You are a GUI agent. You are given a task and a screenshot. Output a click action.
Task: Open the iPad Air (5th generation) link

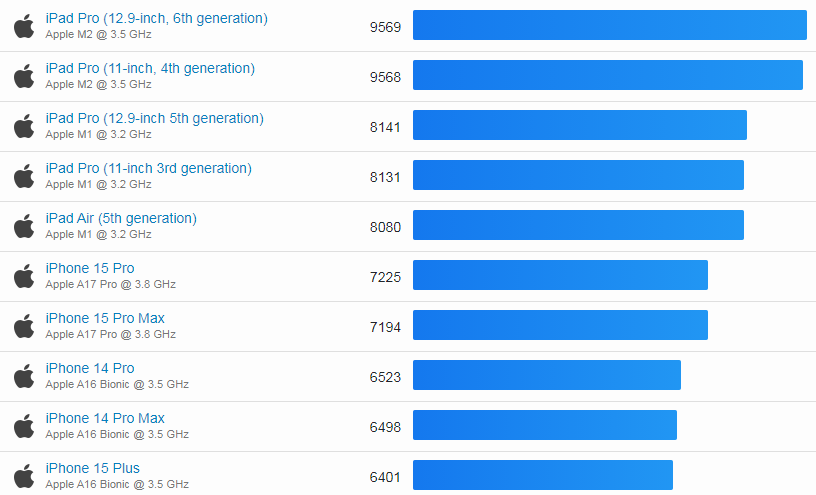click(x=121, y=218)
